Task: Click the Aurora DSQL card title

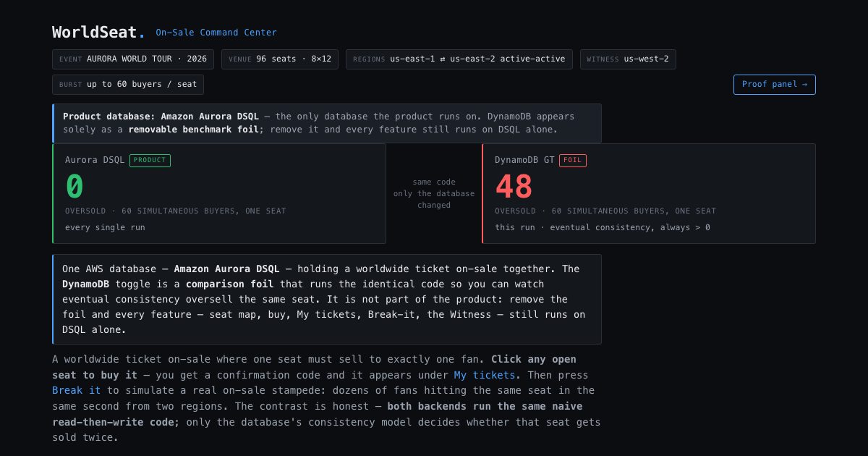Action: (95, 160)
